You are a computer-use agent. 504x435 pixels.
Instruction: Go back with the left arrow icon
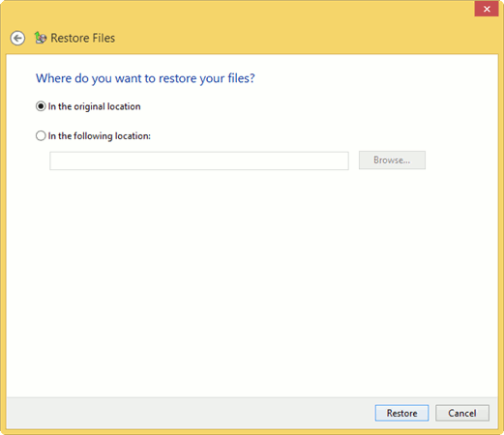point(17,39)
